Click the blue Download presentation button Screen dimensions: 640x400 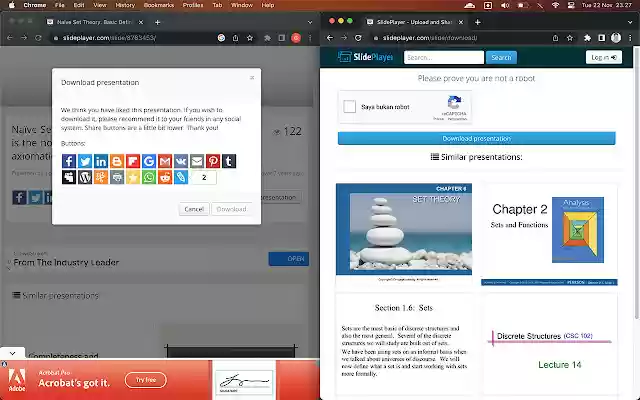click(476, 138)
